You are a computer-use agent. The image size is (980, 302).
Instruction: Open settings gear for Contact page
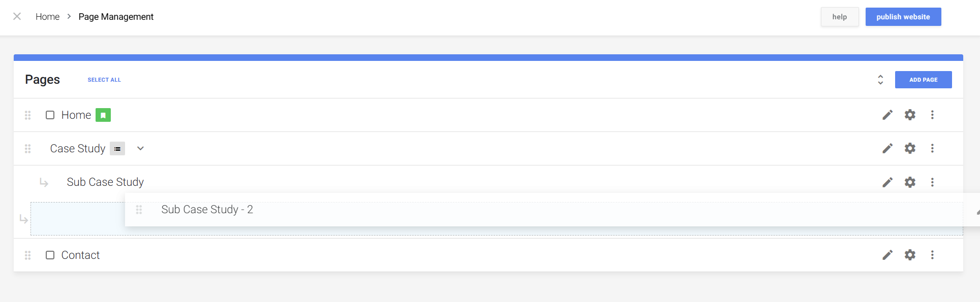910,255
